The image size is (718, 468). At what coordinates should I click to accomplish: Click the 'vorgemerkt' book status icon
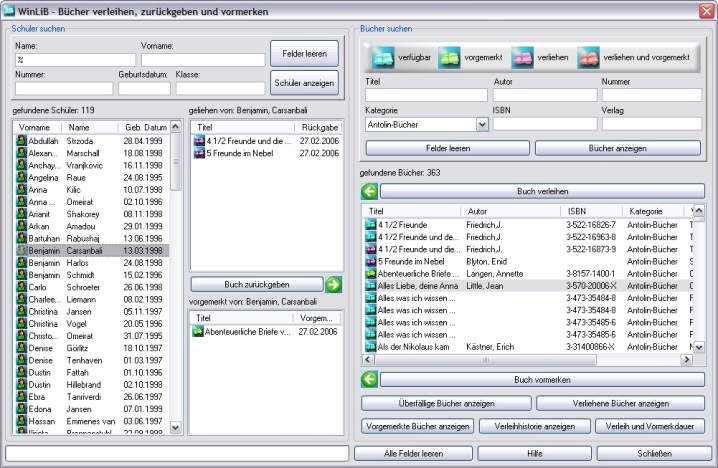[x=450, y=58]
